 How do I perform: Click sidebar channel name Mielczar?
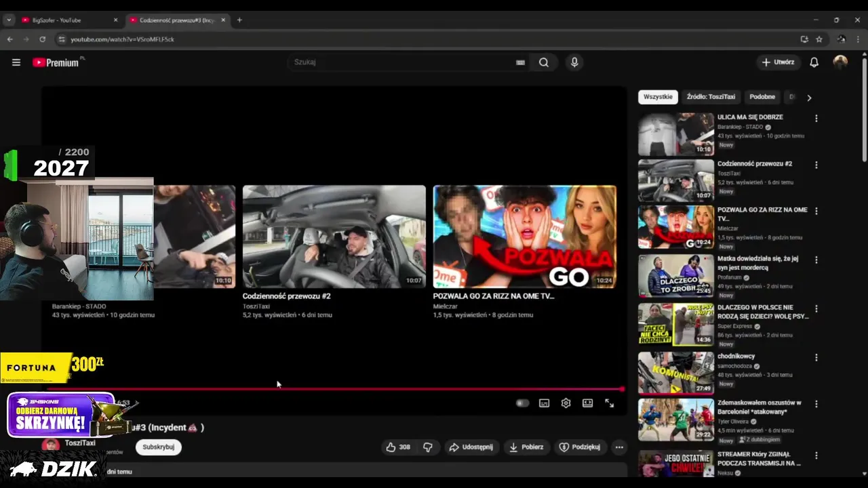point(728,228)
